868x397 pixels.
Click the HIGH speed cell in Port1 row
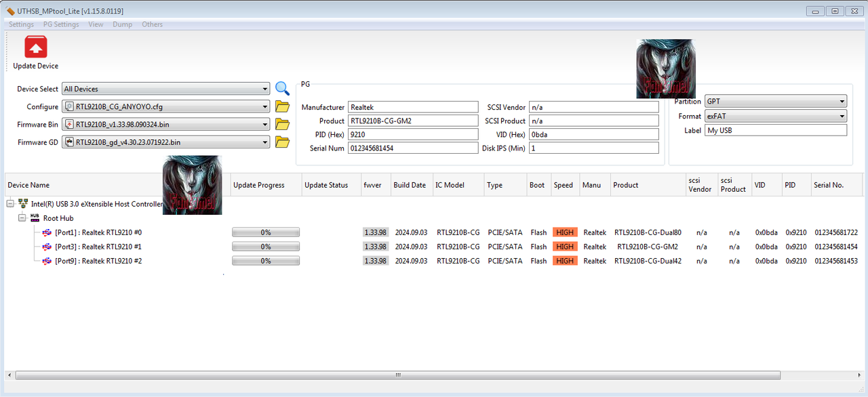pos(565,232)
